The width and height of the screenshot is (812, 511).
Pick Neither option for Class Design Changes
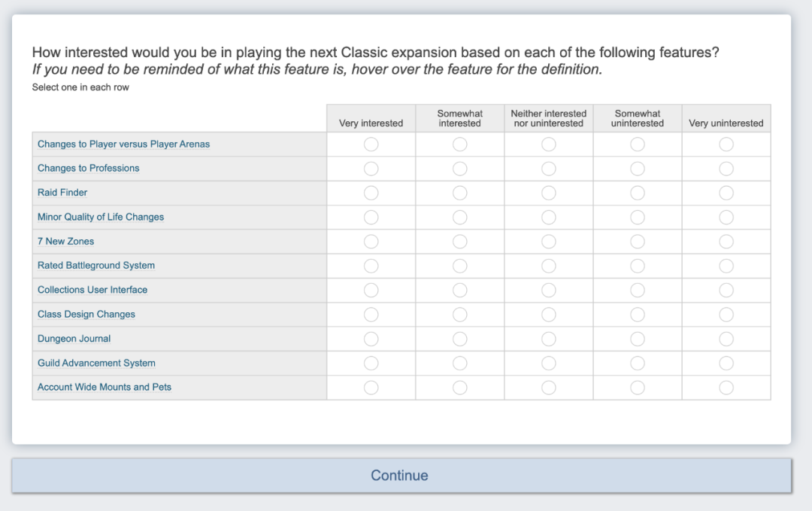[x=548, y=315]
